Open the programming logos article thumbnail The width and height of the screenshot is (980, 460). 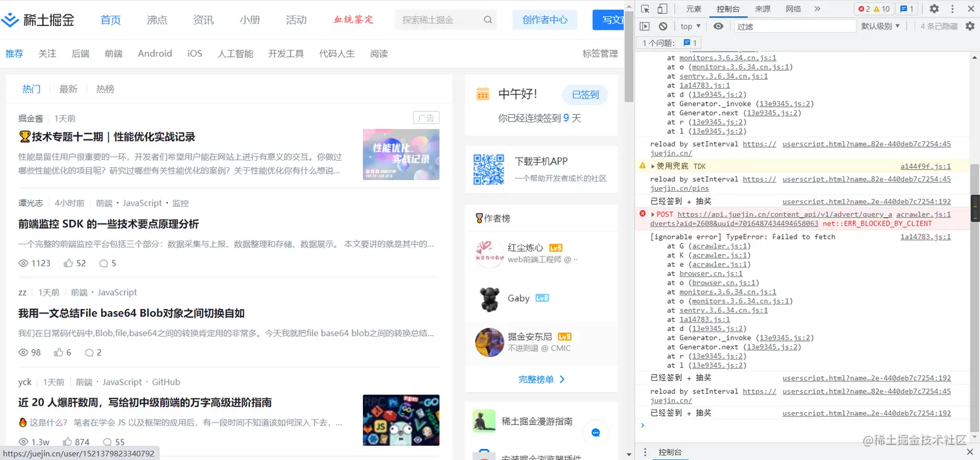401,420
